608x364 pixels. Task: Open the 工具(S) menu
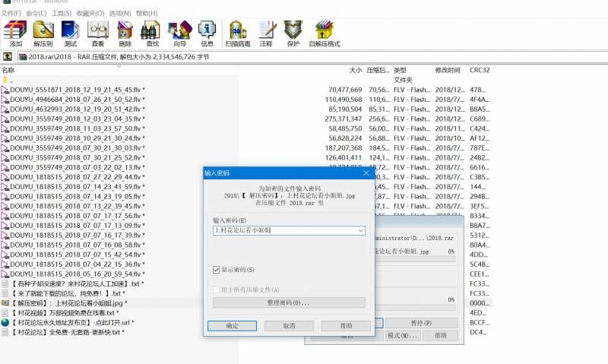click(x=62, y=13)
